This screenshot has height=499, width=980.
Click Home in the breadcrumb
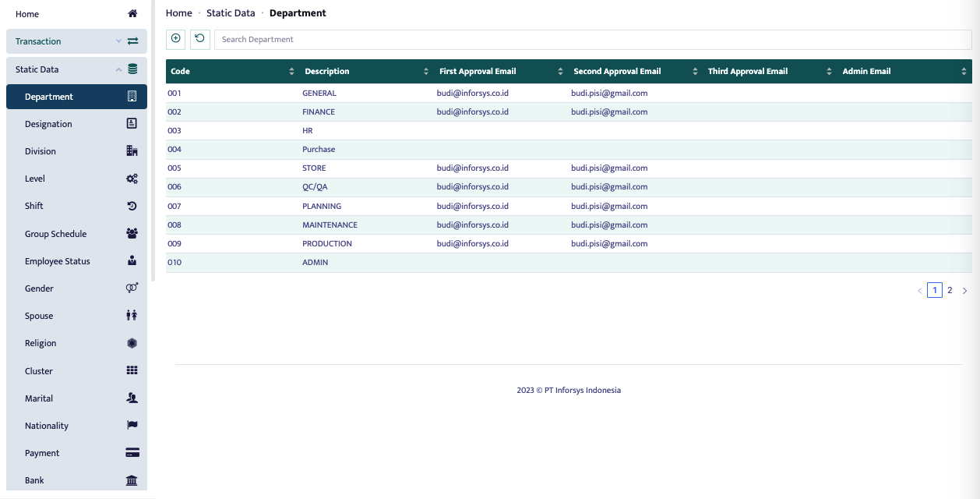[178, 13]
